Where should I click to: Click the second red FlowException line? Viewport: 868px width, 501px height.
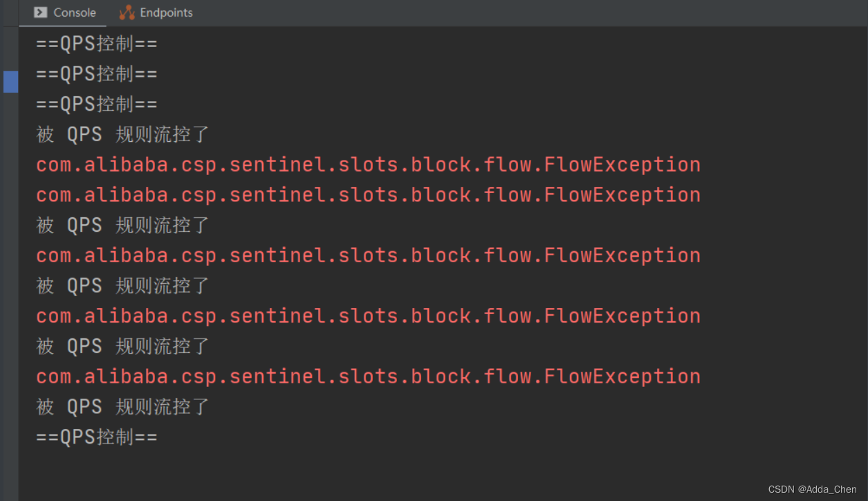(369, 195)
